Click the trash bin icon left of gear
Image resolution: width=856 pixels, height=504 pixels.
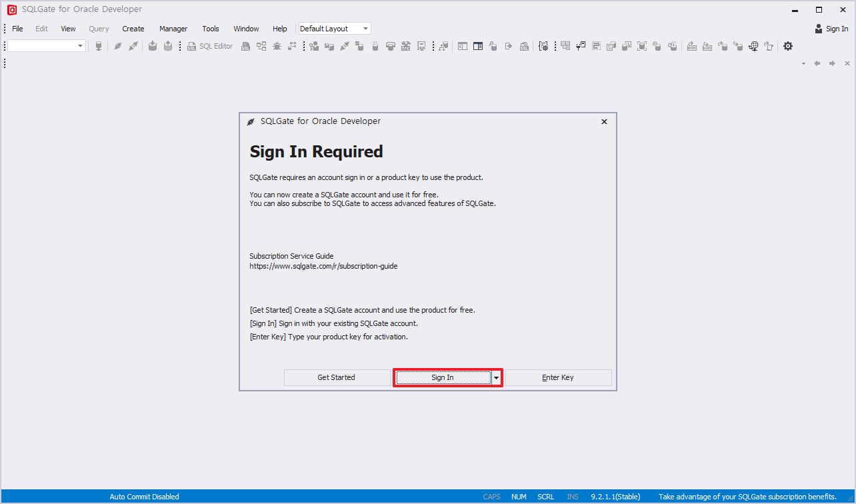point(769,46)
